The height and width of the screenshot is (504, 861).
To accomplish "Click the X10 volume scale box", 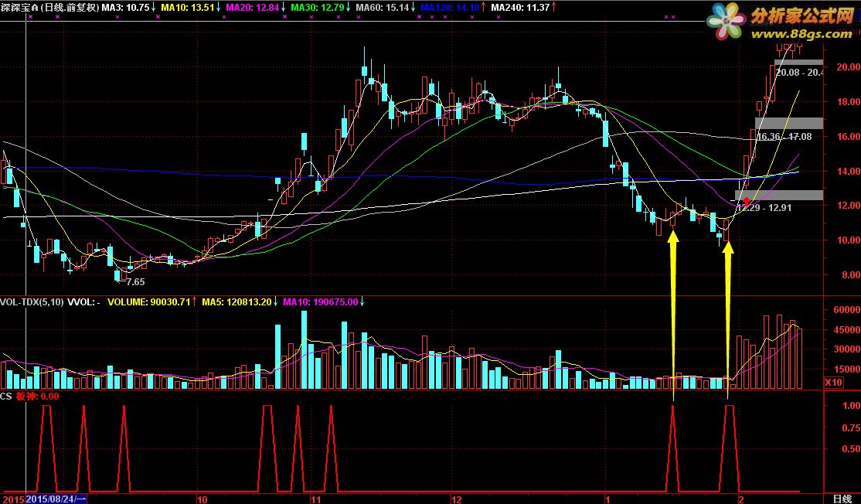I will (833, 382).
